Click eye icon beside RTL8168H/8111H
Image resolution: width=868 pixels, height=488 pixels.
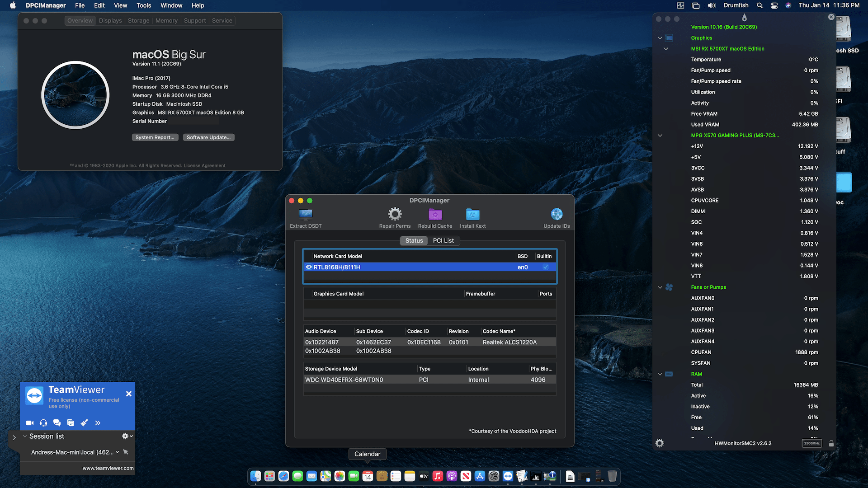click(x=309, y=267)
